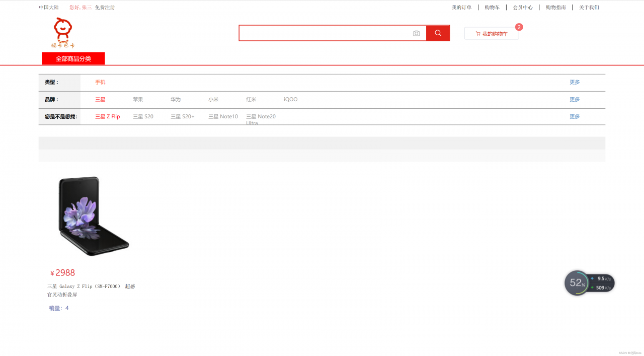Click the 您是不是想找: row label
Image resolution: width=644 pixels, height=356 pixels.
pos(61,116)
